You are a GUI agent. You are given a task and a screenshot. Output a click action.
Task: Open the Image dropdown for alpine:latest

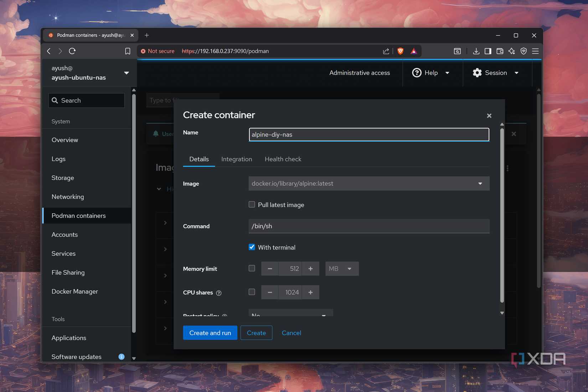(x=369, y=183)
